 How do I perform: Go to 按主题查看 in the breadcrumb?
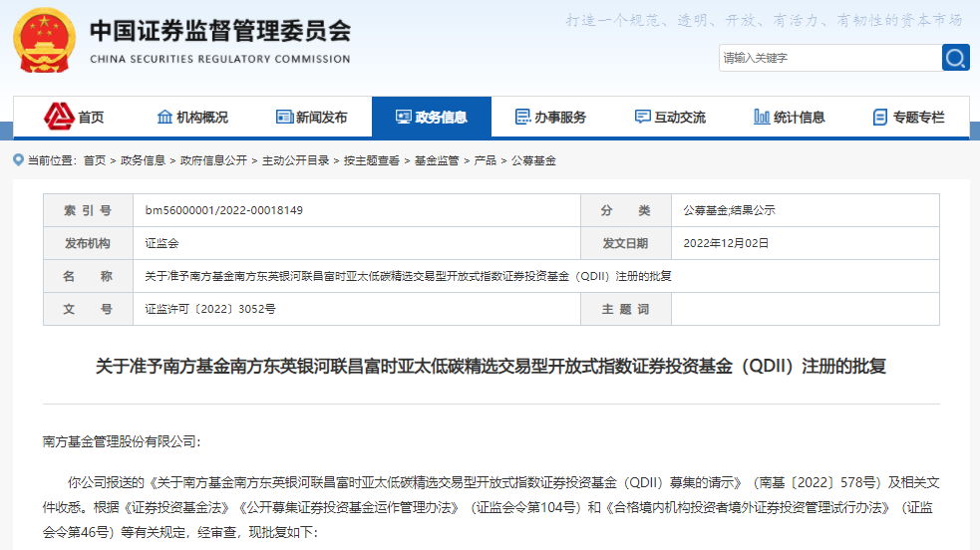(372, 160)
